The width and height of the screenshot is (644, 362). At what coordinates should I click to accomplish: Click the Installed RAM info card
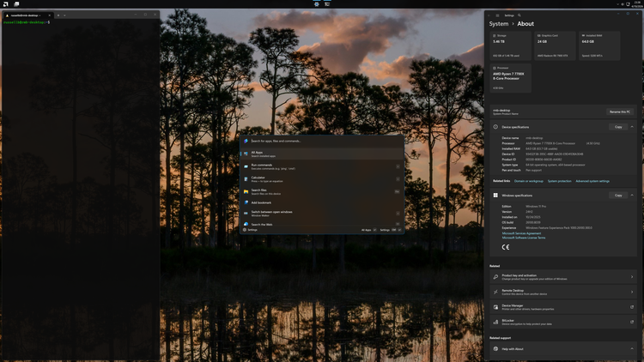(599, 45)
